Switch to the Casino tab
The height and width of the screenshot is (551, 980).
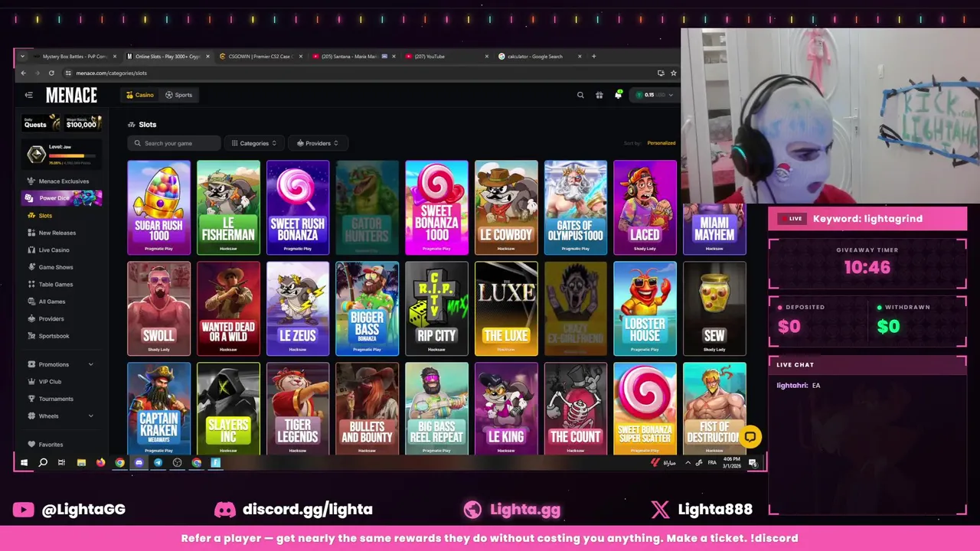point(140,95)
